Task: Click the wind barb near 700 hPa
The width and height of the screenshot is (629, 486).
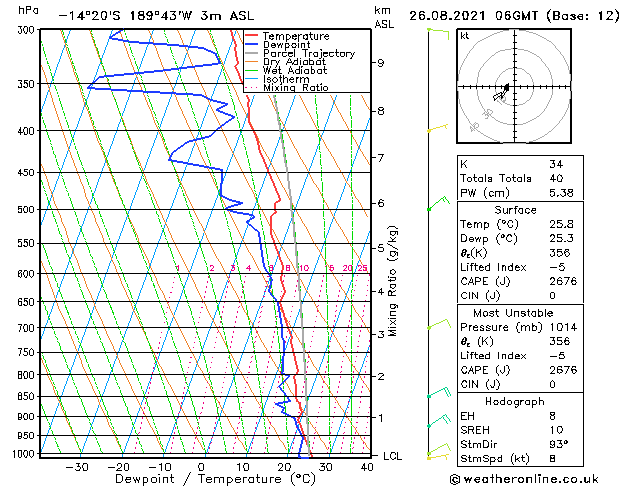Action: click(x=439, y=324)
